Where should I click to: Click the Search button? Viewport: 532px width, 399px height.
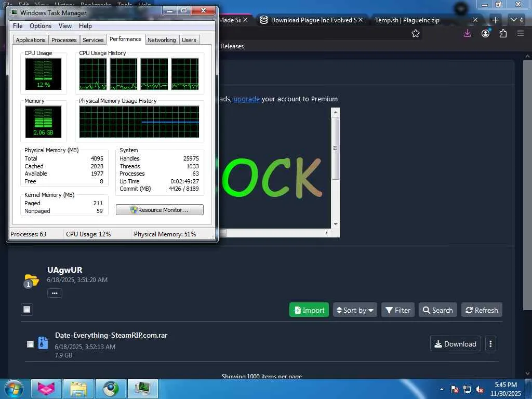point(437,310)
